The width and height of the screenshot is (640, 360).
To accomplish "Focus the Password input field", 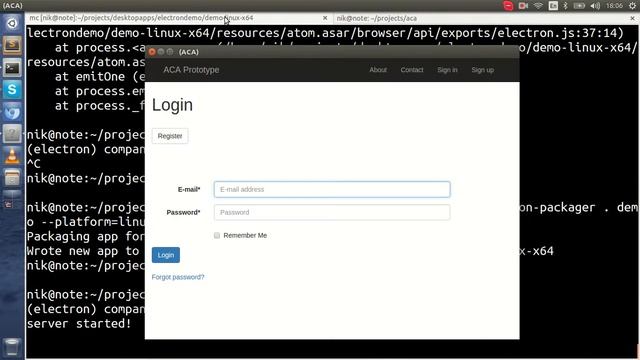I will (332, 212).
